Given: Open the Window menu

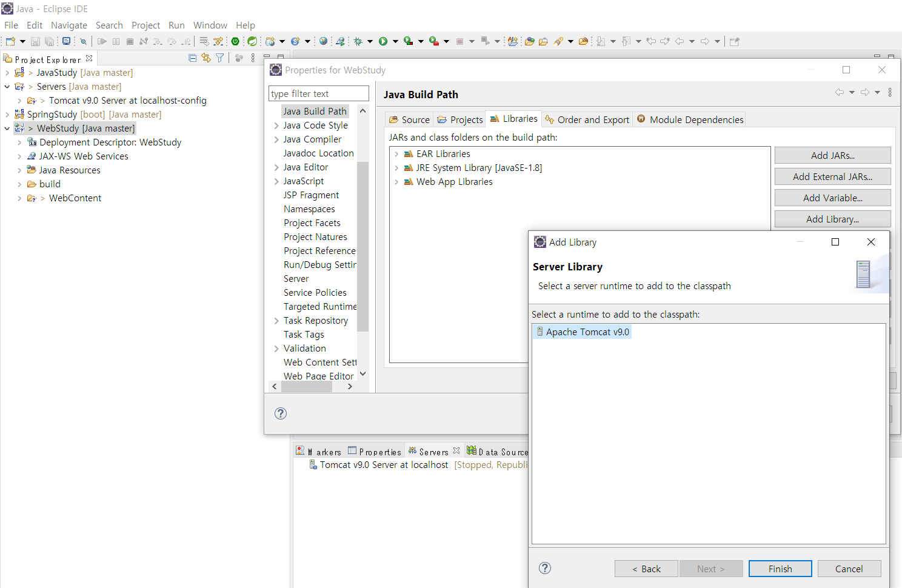Looking at the screenshot, I should [210, 25].
